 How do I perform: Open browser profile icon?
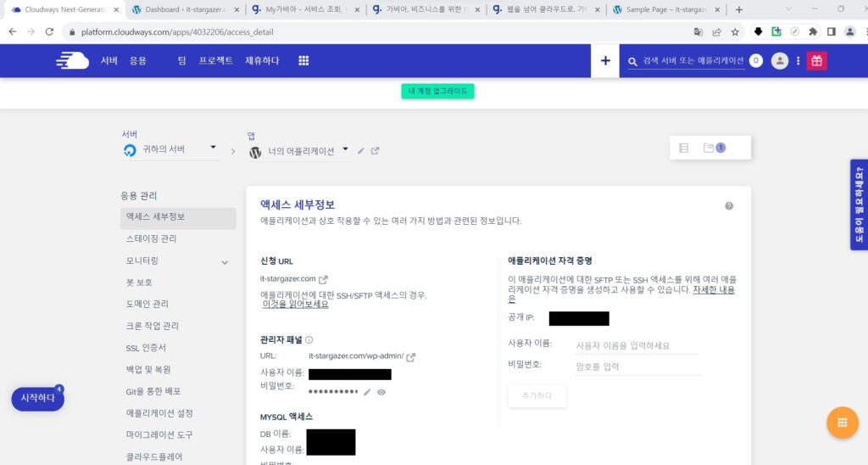click(x=849, y=32)
